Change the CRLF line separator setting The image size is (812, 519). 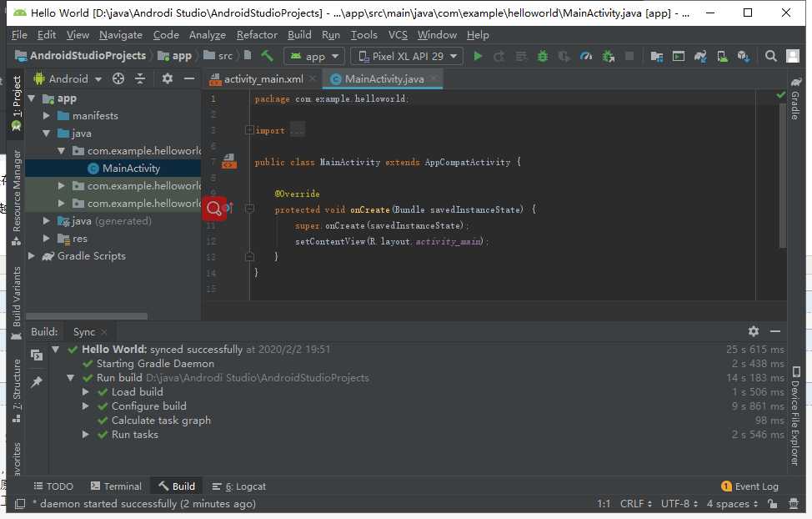[x=636, y=503]
